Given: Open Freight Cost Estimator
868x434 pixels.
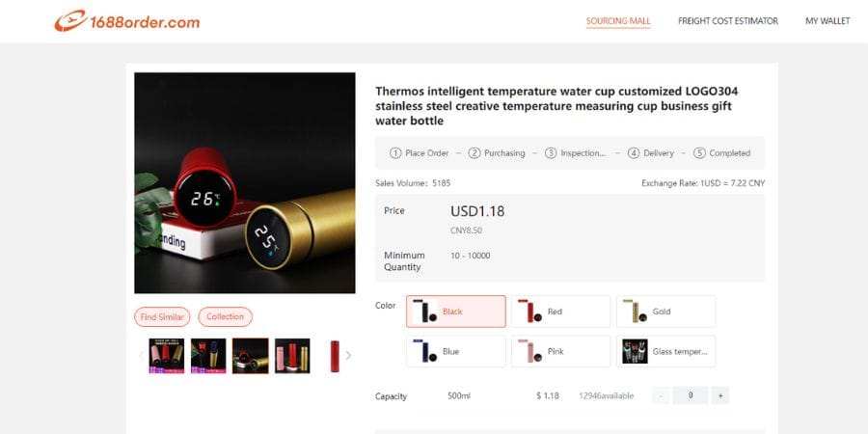Looking at the screenshot, I should pos(728,21).
